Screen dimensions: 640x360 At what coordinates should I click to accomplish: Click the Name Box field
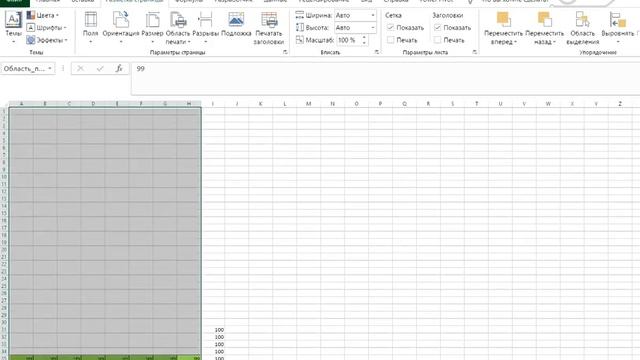24,69
